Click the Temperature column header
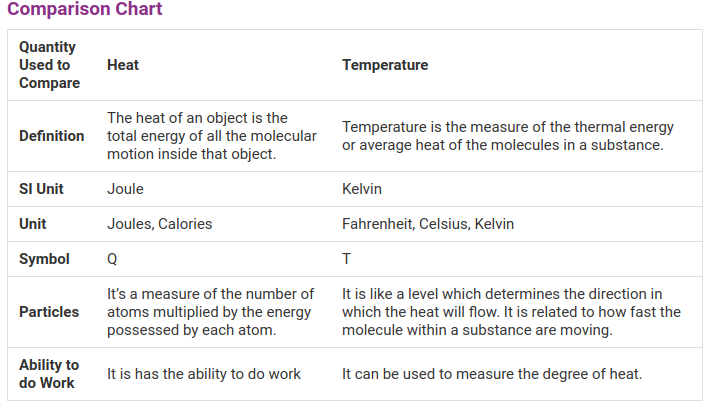Image resolution: width=709 pixels, height=411 pixels. coord(385,65)
